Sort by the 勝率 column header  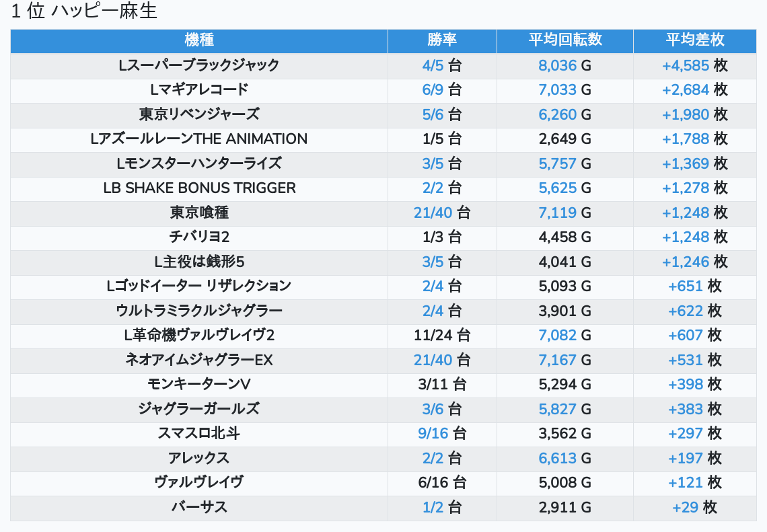[x=442, y=40]
